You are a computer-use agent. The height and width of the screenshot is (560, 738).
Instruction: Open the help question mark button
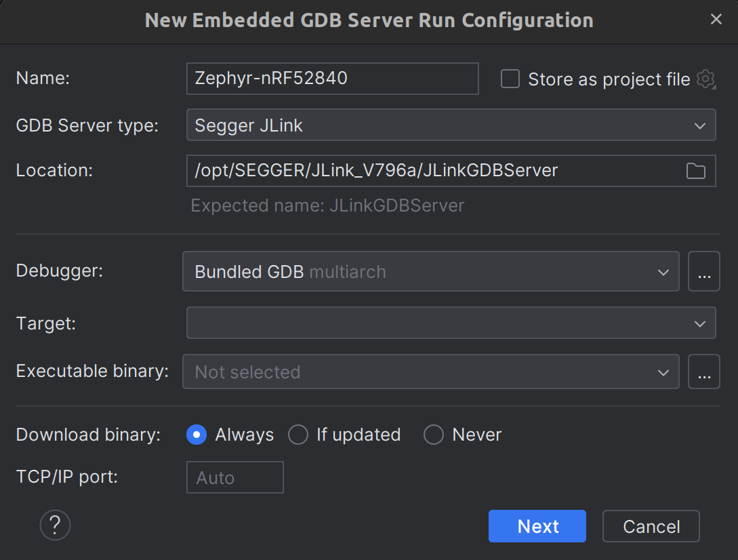(55, 525)
